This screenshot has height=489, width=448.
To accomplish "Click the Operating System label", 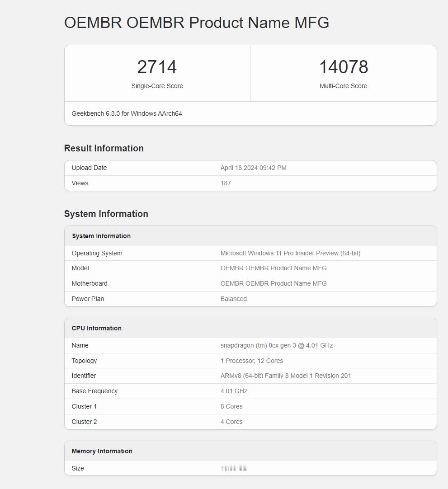I will coord(97,253).
